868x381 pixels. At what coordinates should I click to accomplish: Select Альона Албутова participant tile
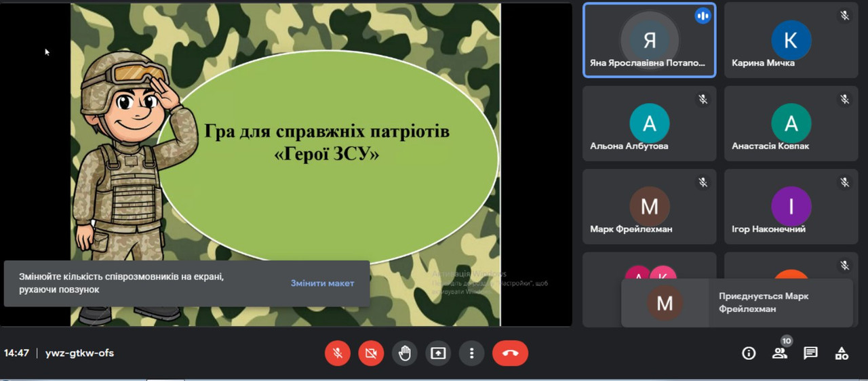[650, 123]
